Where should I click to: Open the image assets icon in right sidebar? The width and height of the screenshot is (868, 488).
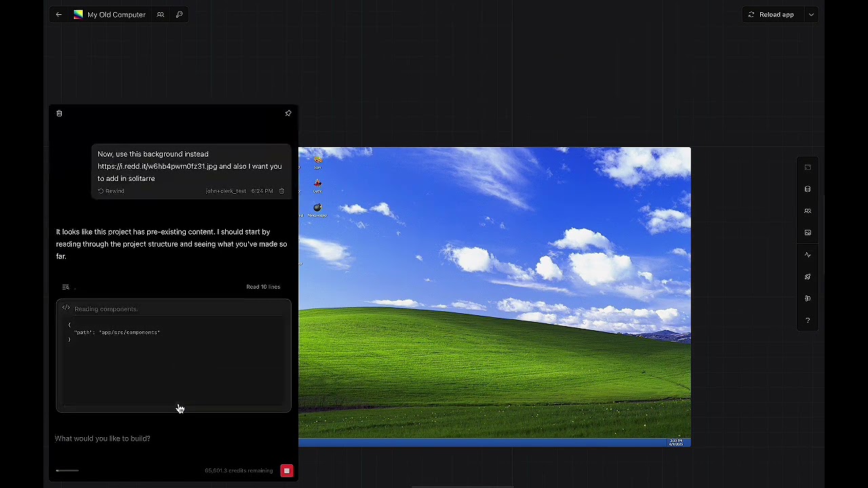coord(808,232)
